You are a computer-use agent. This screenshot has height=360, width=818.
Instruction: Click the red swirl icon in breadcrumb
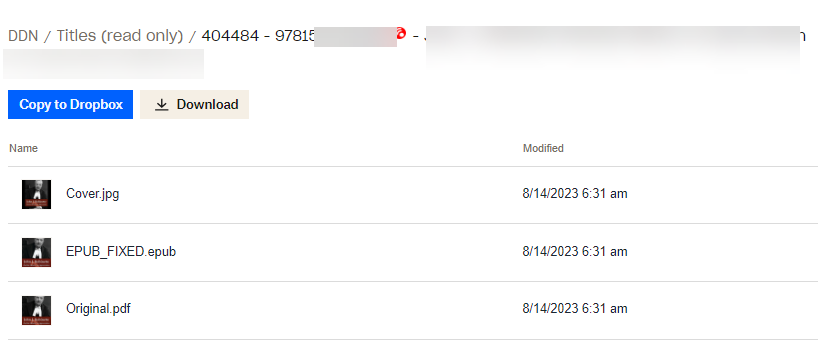point(401,33)
